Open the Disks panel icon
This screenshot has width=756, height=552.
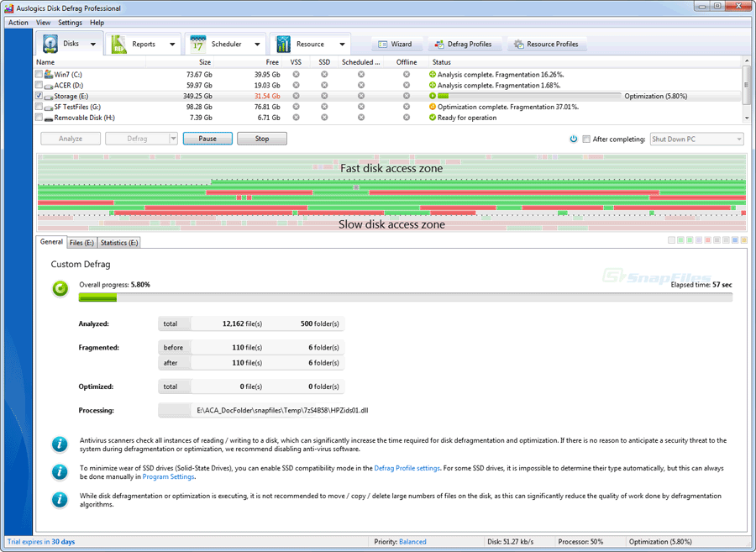point(50,43)
